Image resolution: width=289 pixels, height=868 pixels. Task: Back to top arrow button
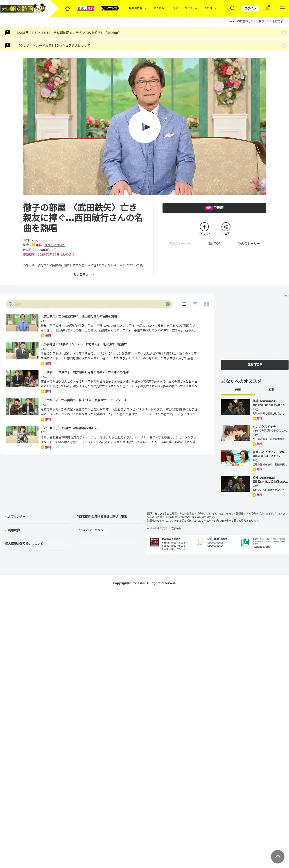tap(278, 857)
